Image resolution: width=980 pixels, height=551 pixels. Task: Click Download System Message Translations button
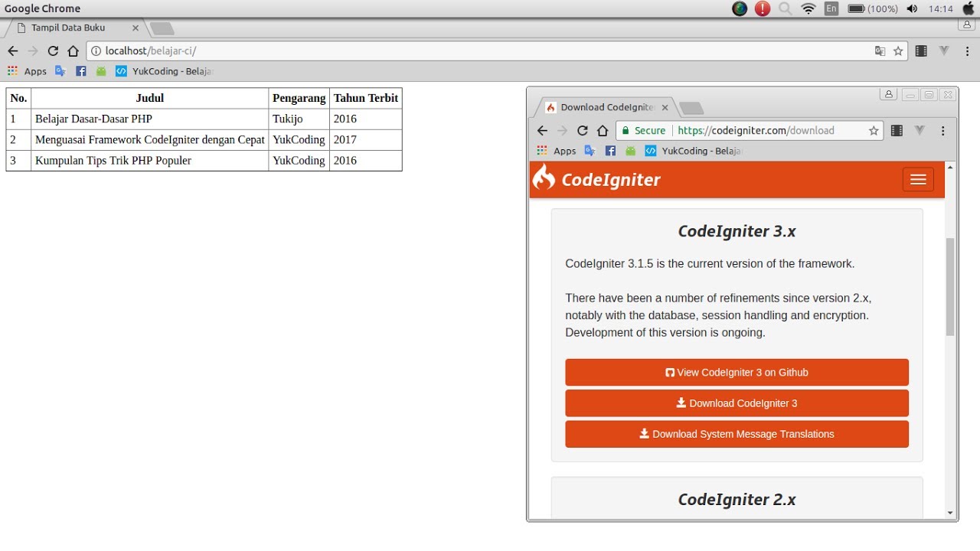737,434
